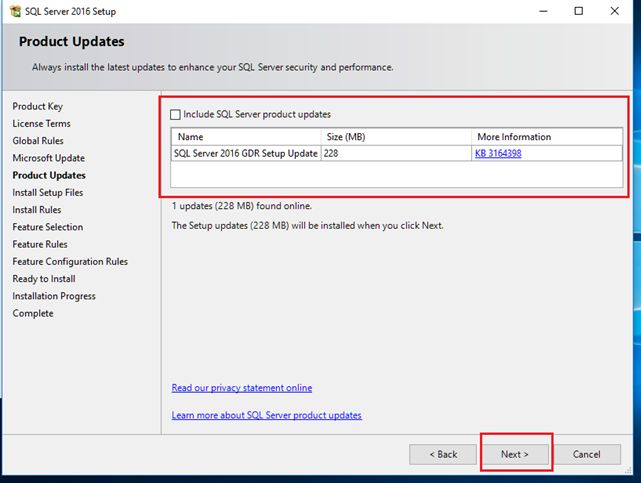Cancel the SQL Server setup
Screen dimensions: 641x483
coord(586,454)
